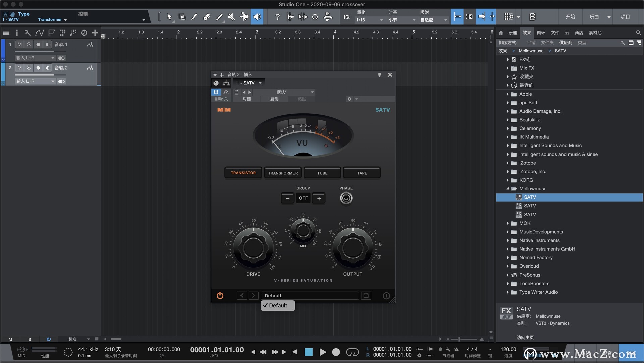Toggle monitor on track 音轨 2

click(x=47, y=68)
